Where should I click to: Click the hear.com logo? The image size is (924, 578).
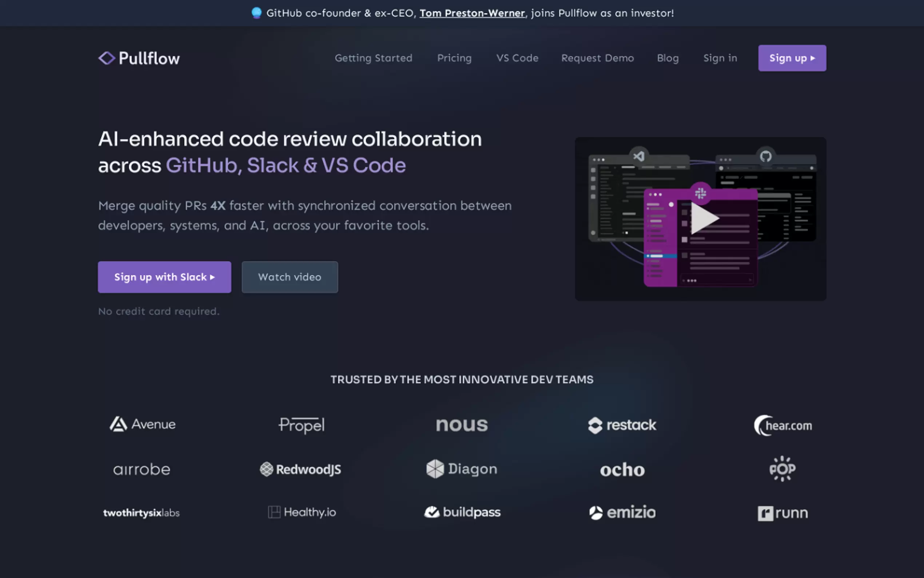782,425
